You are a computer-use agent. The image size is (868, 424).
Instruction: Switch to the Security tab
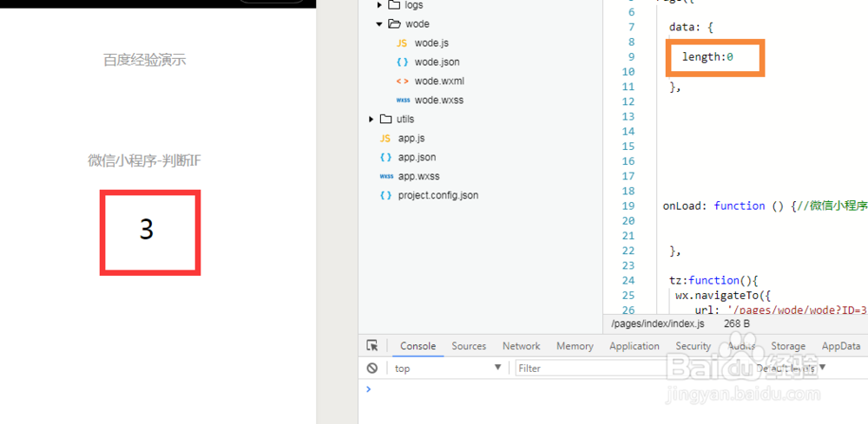pyautogui.click(x=693, y=346)
